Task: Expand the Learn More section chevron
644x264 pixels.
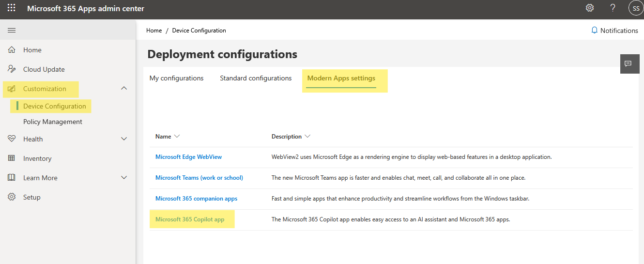Action: tap(124, 178)
